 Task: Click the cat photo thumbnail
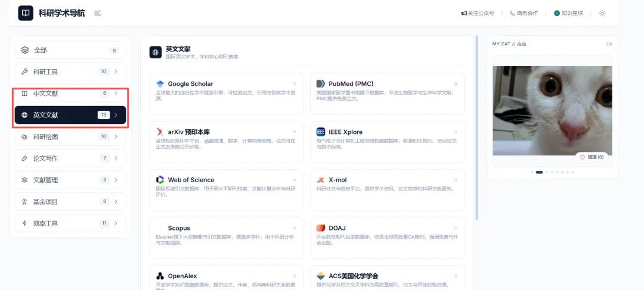tap(552, 111)
